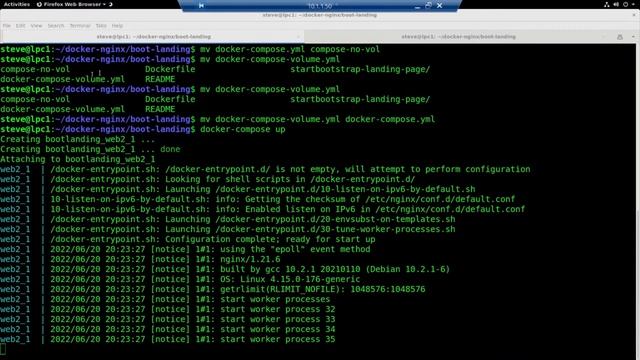
Task: Click the '30-tune-worker-processes.sh' launch line
Action: click(x=253, y=229)
